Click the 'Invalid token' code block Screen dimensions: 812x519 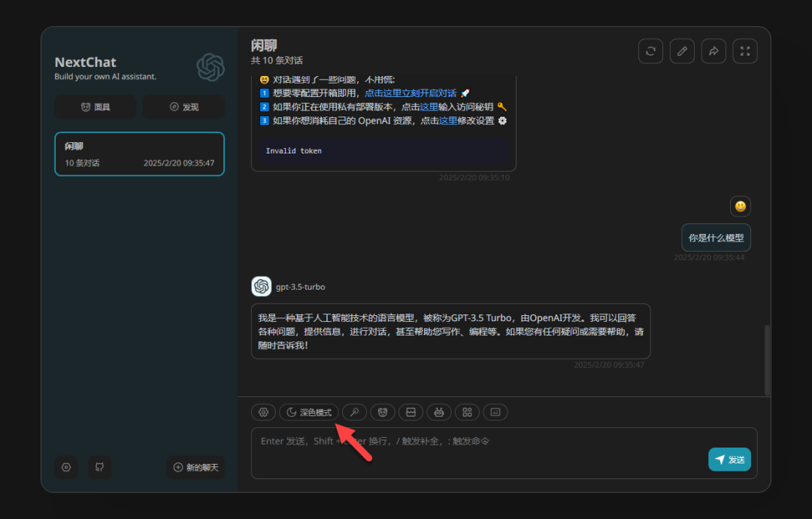click(383, 150)
